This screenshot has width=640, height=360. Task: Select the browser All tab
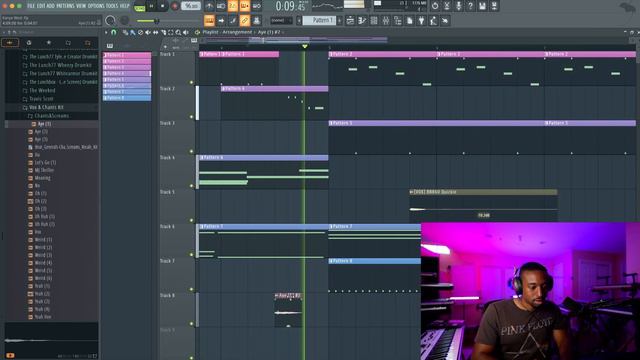10,43
